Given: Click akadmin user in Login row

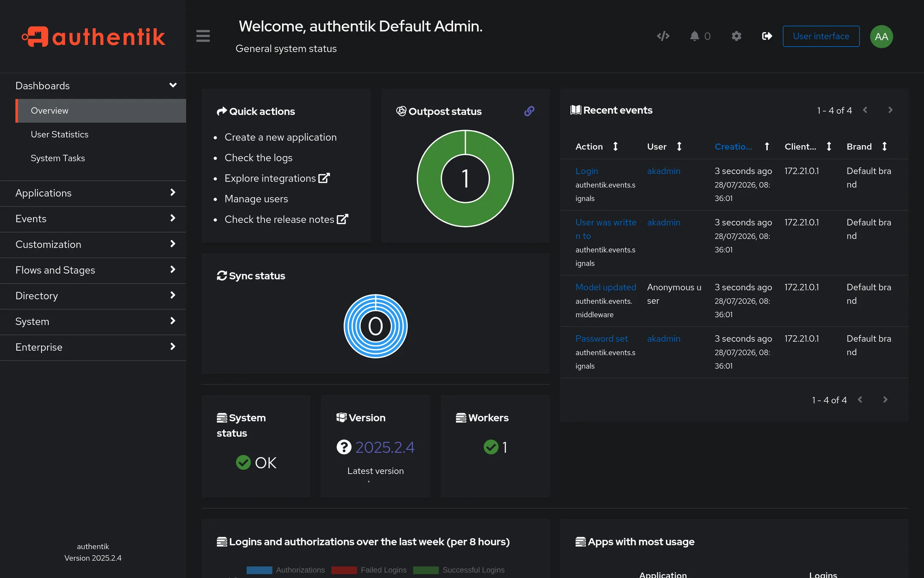Looking at the screenshot, I should pos(663,171).
